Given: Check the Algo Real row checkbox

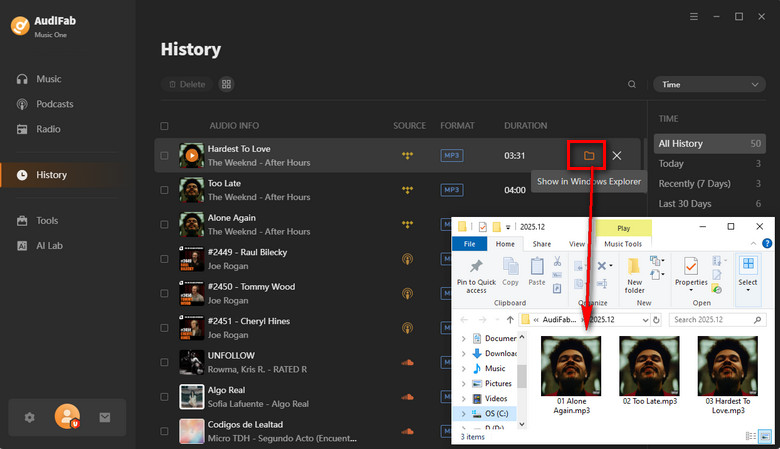Looking at the screenshot, I should 164,397.
